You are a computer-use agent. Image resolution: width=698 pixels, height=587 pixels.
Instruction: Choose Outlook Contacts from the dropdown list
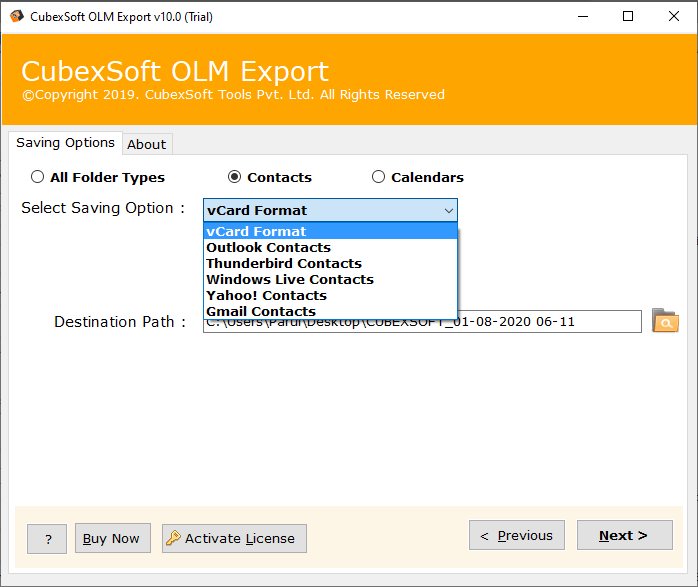330,247
